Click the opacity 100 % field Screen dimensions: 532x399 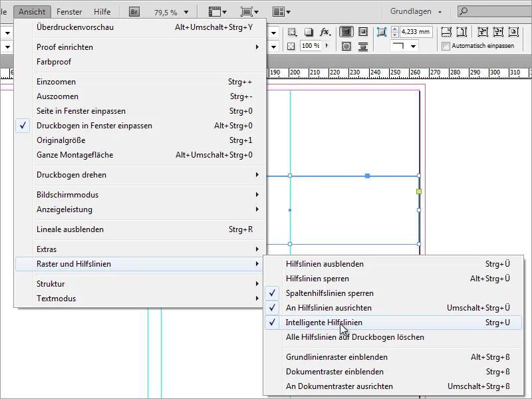tap(311, 45)
